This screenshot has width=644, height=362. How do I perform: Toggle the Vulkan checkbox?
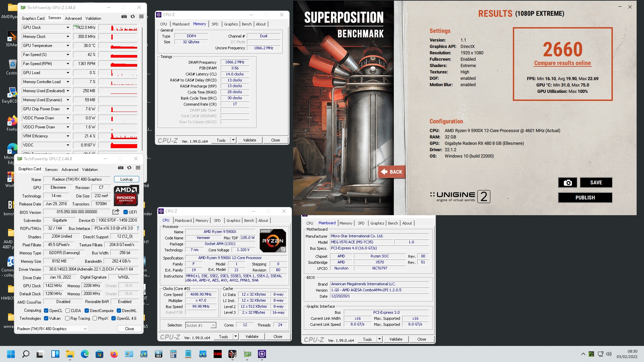[x=46, y=318]
